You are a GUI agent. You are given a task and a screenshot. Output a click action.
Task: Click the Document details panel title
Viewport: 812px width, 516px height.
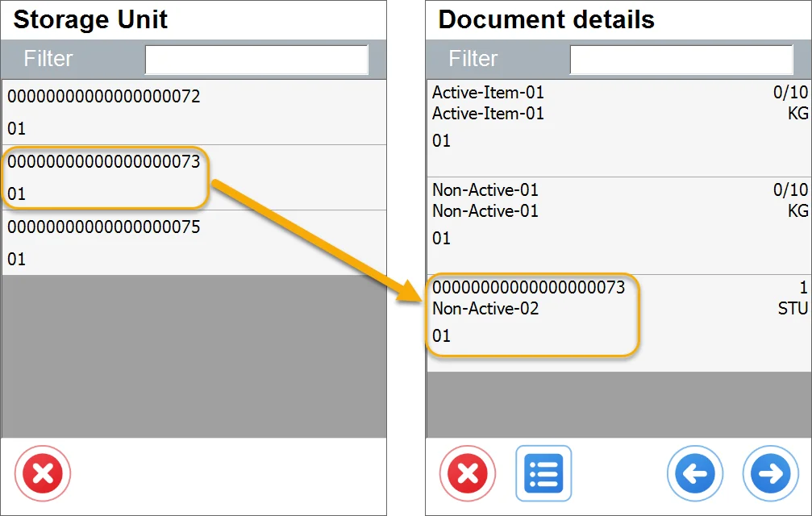point(546,19)
